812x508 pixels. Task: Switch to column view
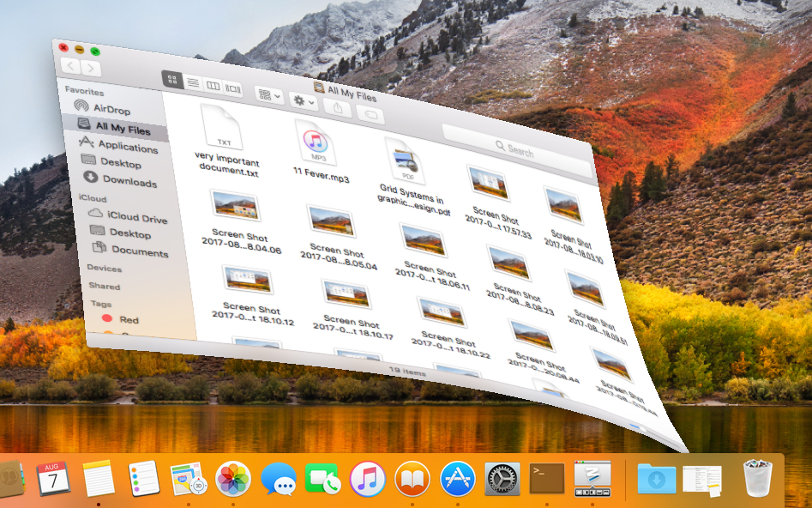pos(214,87)
